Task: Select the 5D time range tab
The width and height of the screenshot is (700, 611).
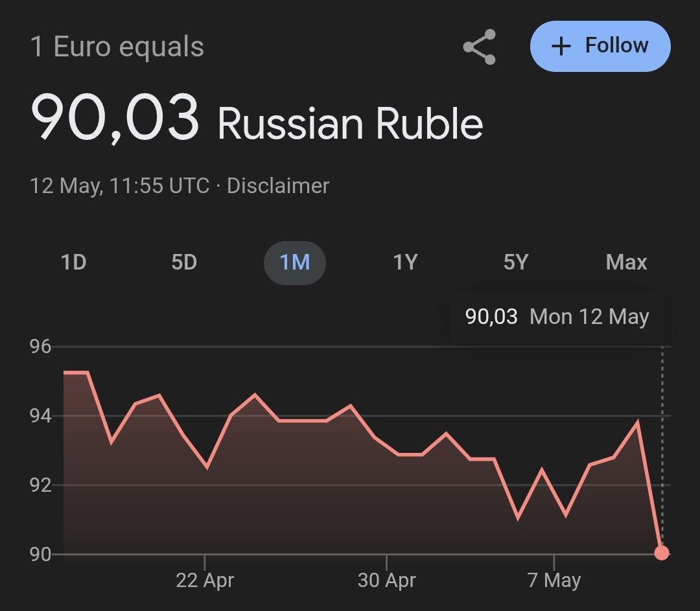Action: click(184, 262)
